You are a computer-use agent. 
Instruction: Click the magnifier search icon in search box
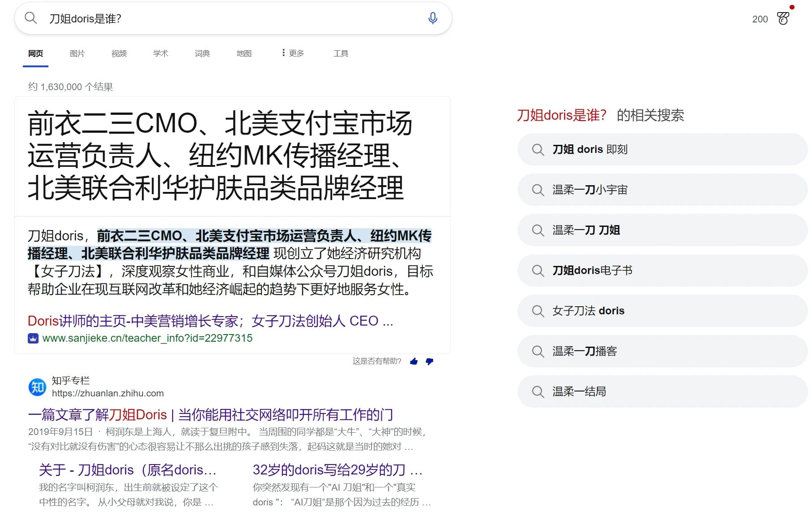30,18
